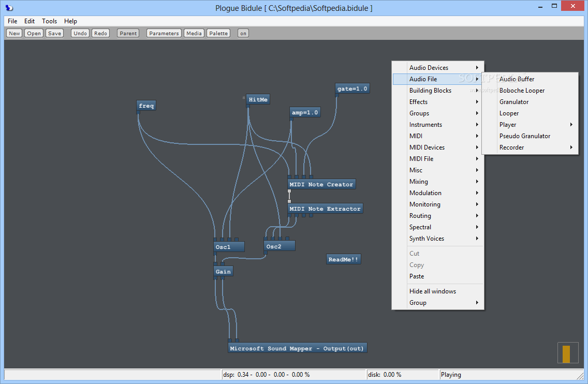Expand the Audio Devices submenu
This screenshot has height=384, width=588.
click(438, 67)
